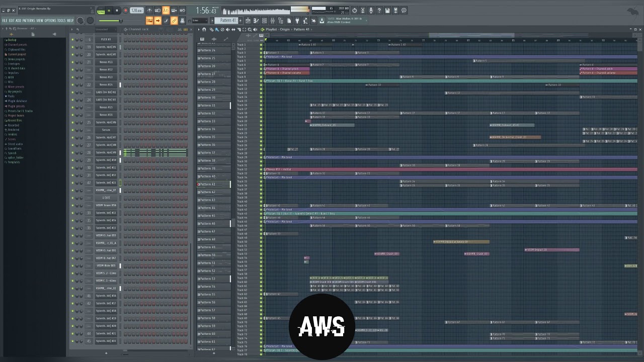The height and width of the screenshot is (362, 644).
Task: Open the ADD menu
Action: [18, 21]
